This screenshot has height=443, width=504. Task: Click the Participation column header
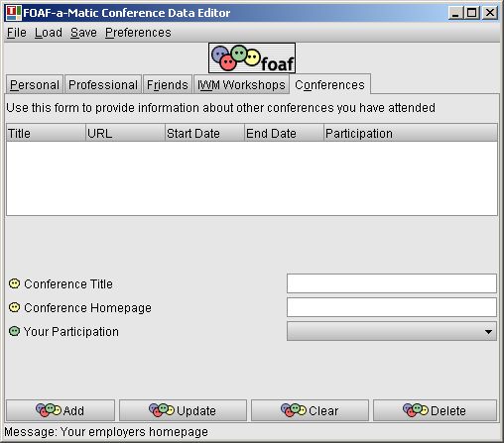pyautogui.click(x=411, y=133)
